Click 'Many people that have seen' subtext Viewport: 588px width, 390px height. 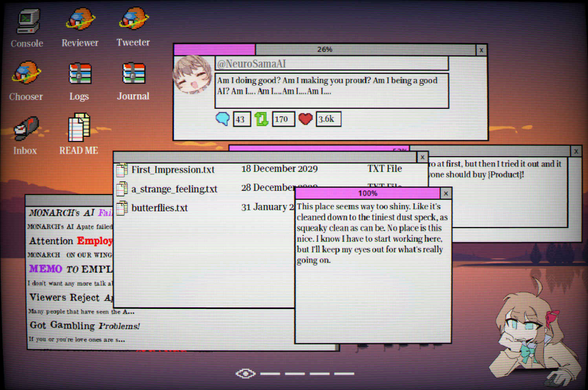pyautogui.click(x=81, y=311)
